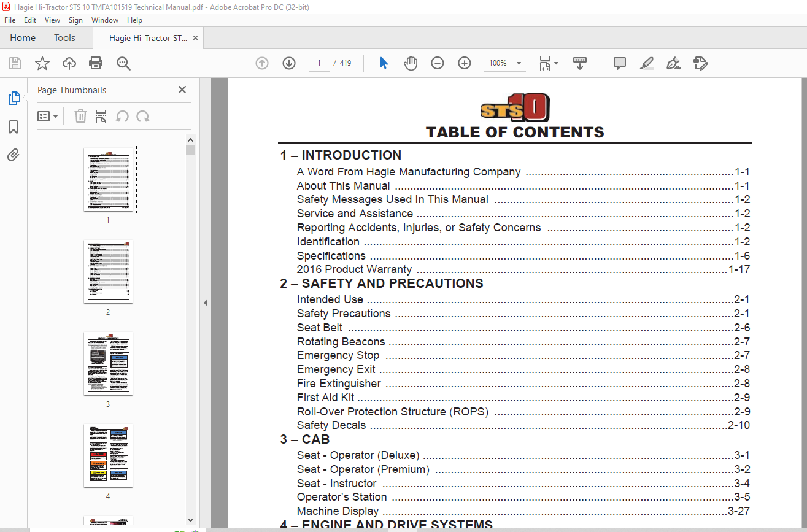Close the Page Thumbnails panel

pos(182,90)
